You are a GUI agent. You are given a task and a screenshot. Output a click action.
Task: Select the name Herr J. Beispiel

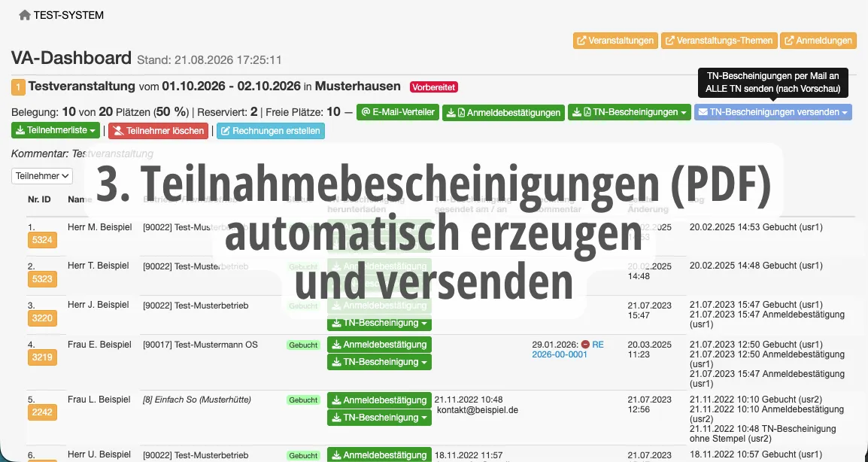click(98, 304)
